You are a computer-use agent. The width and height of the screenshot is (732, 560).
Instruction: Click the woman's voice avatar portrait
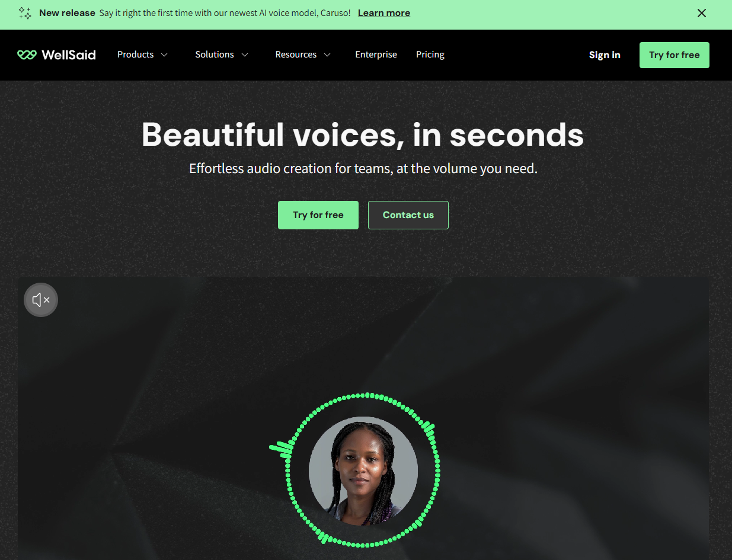coord(363,471)
